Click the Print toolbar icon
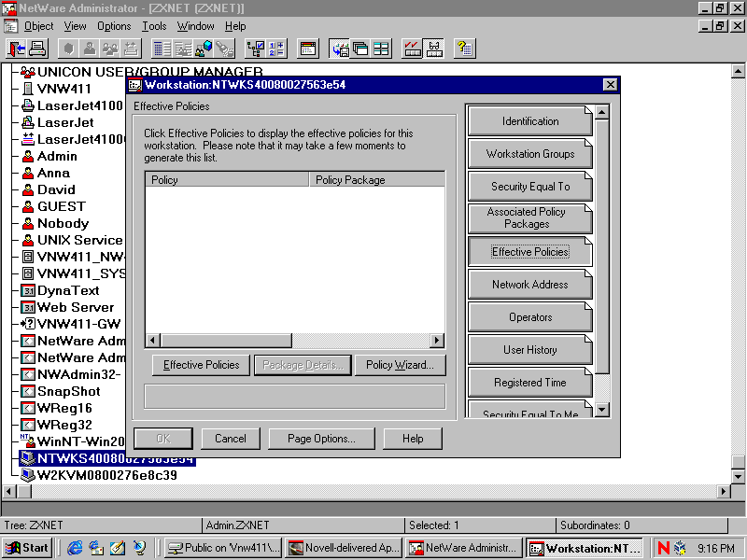This screenshot has width=747, height=560. click(x=37, y=49)
